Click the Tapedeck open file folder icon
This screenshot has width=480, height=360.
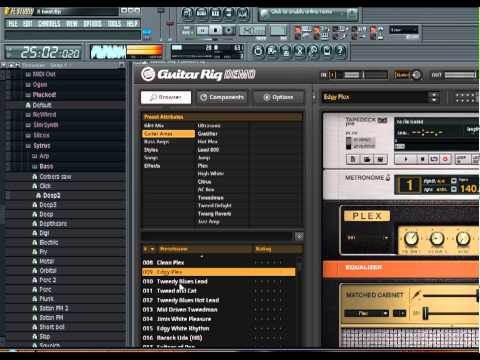coord(367,159)
